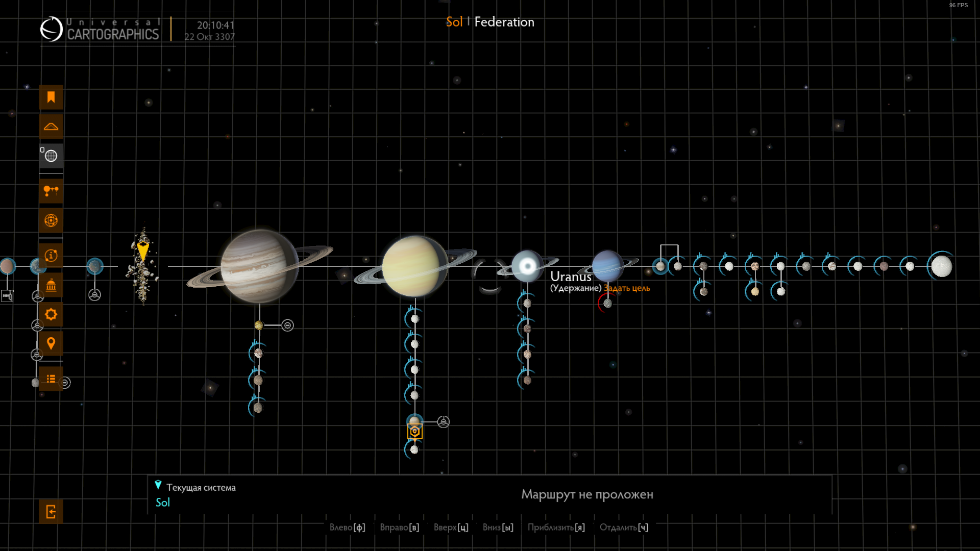
Task: Click the station icon next to Titan
Action: 444,422
